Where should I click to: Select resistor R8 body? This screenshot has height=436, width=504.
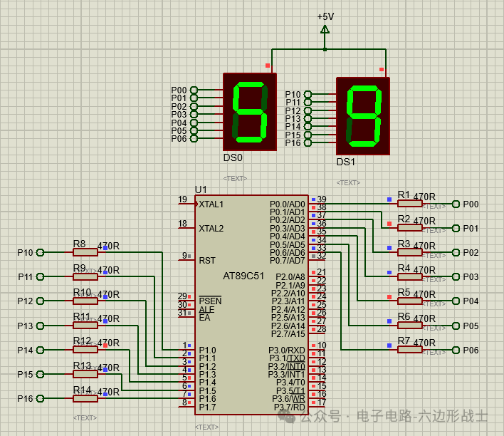point(85,252)
